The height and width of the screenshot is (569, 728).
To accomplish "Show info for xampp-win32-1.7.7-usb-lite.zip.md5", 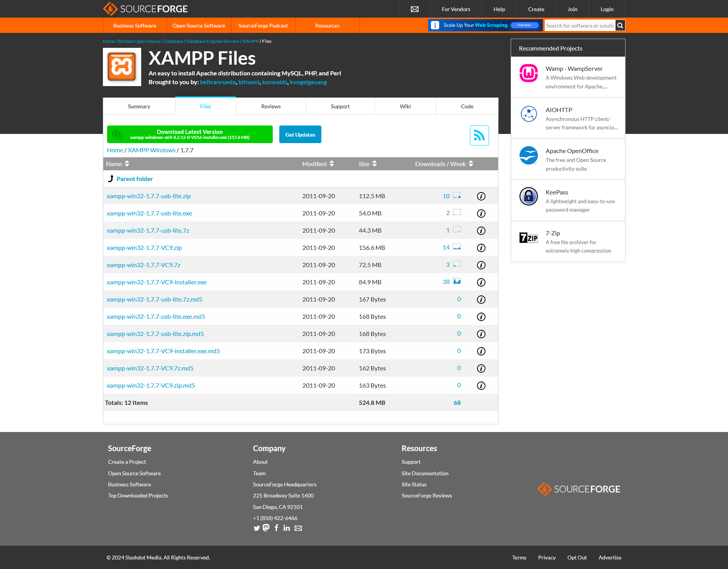I will tap(481, 334).
